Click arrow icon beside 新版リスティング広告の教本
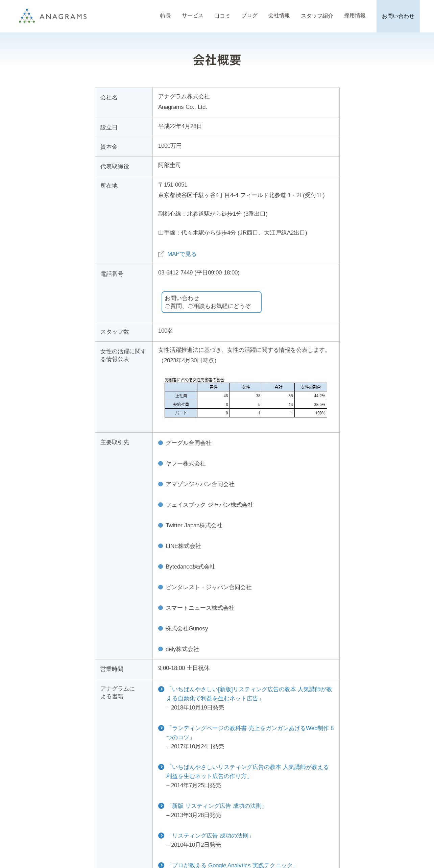Viewport: 434px width, 868px height. tap(161, 689)
